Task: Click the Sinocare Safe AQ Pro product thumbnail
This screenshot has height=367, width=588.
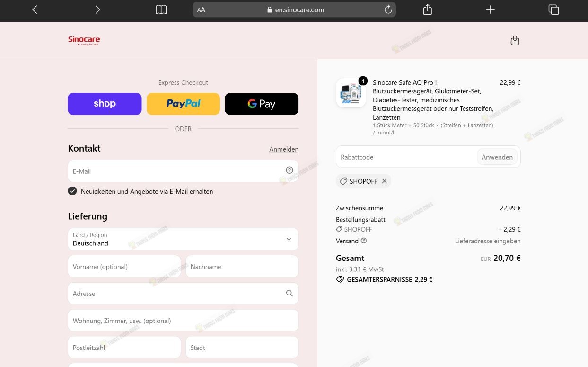Action: coord(351,93)
